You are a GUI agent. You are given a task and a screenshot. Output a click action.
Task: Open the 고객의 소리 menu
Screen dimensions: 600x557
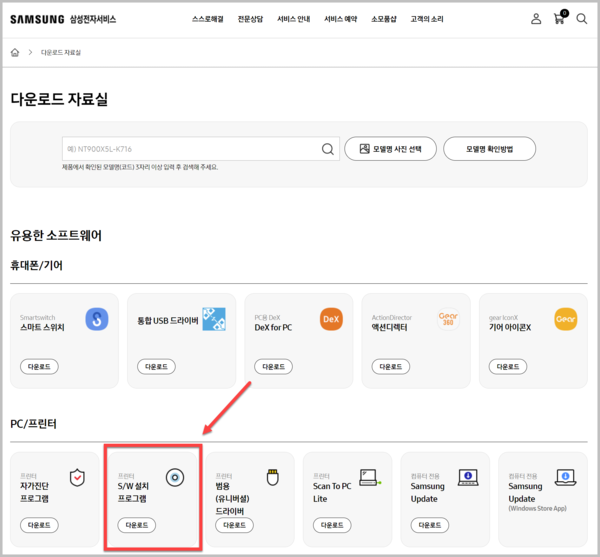[427, 19]
